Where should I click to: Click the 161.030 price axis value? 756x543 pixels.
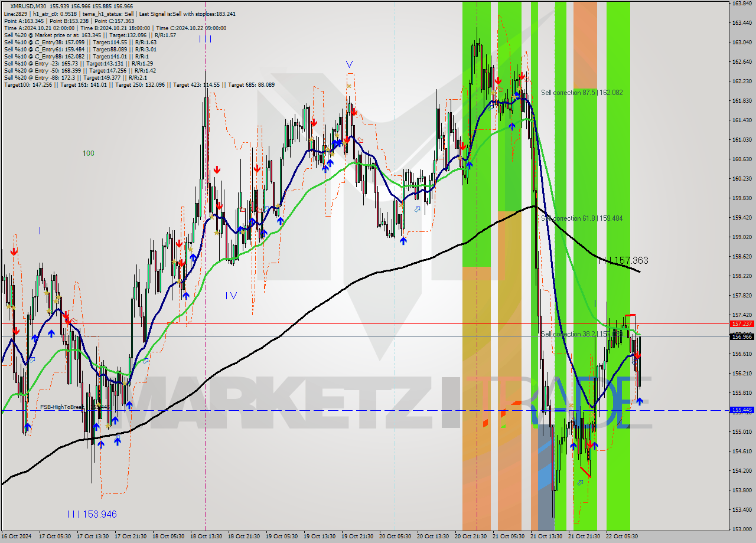tap(741, 139)
